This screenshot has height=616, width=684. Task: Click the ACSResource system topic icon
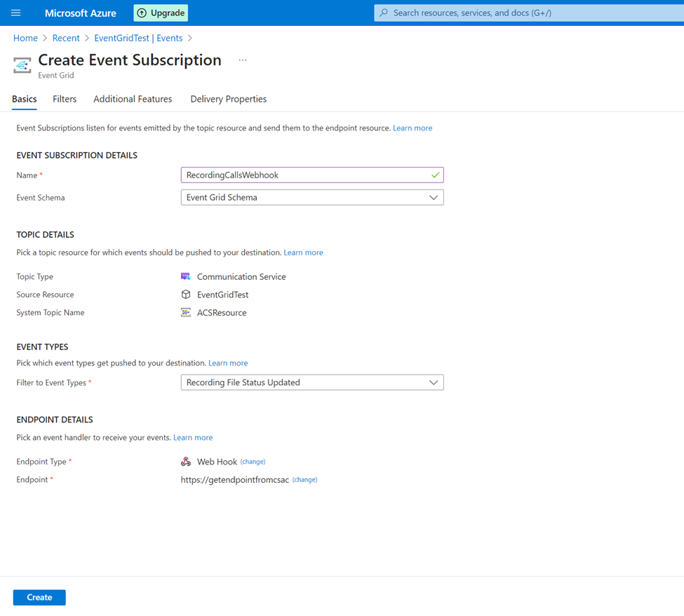pyautogui.click(x=186, y=312)
